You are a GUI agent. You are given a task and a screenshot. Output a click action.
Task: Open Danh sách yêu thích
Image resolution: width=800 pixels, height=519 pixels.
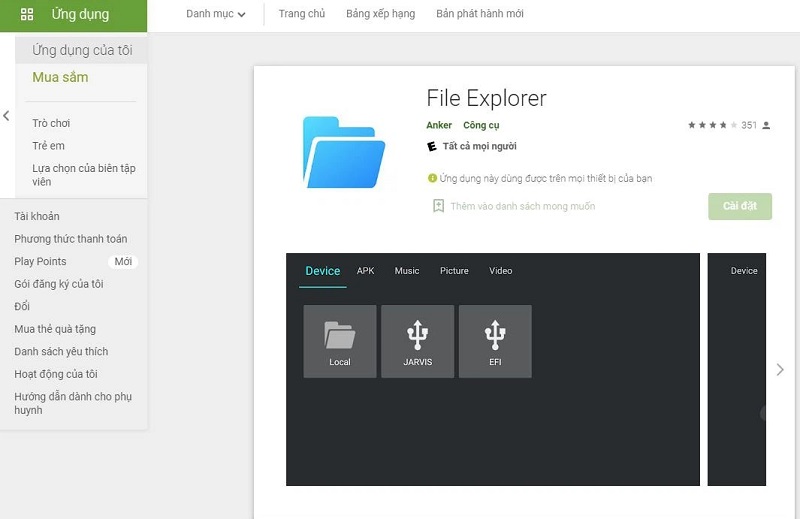61,352
